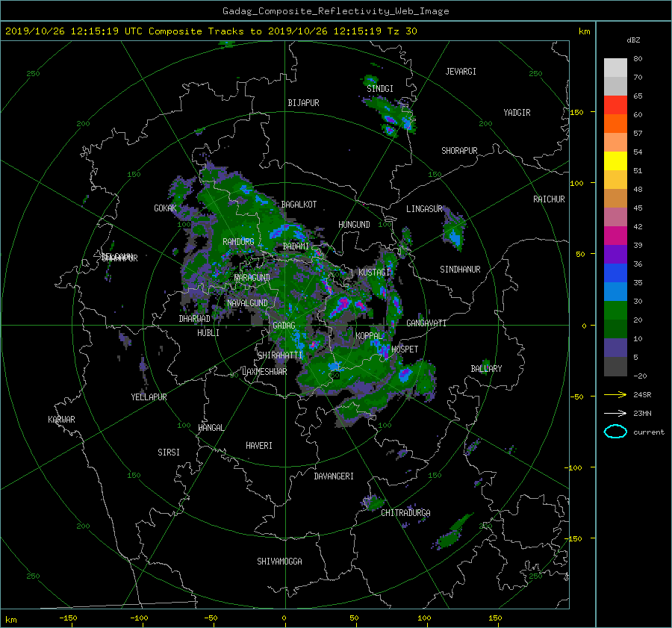Click the dBZ legend heading

pyautogui.click(x=633, y=40)
